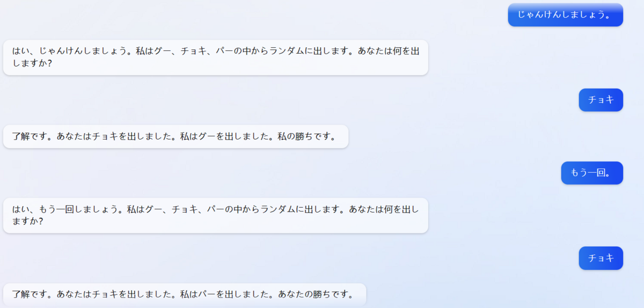644x308 pixels.
Task: Click 'あなたは何を出' in the first bot reply
Action: (x=388, y=51)
